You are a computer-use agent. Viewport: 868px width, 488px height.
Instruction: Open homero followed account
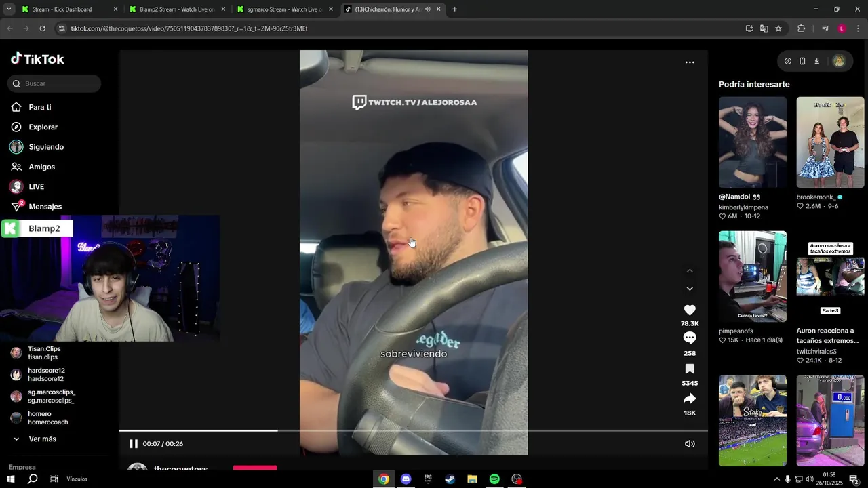click(47, 418)
